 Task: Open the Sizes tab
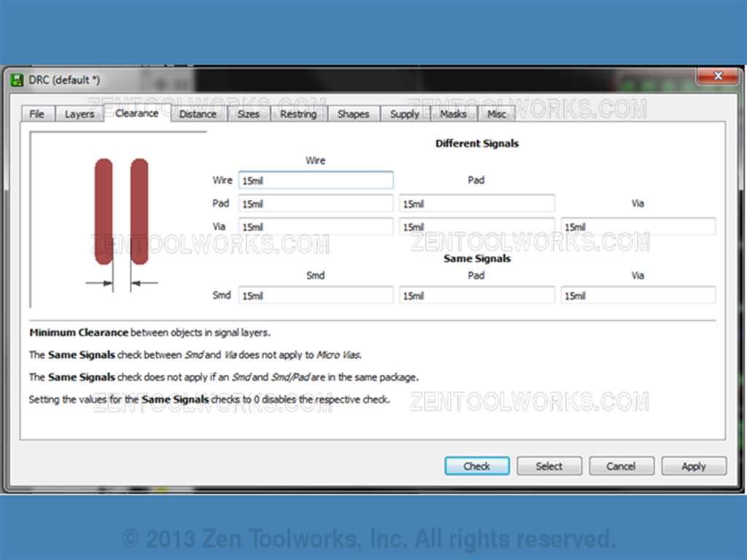click(248, 114)
